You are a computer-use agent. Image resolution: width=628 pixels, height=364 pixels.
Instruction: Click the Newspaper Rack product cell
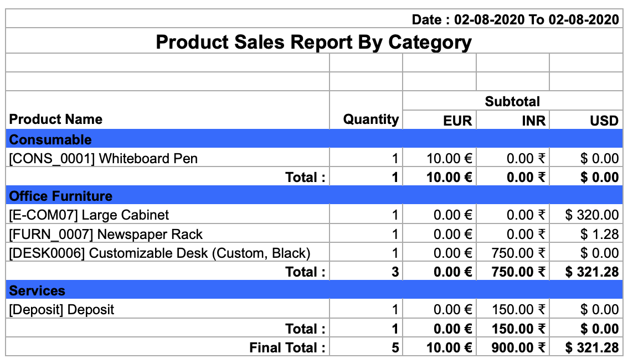[x=168, y=233]
